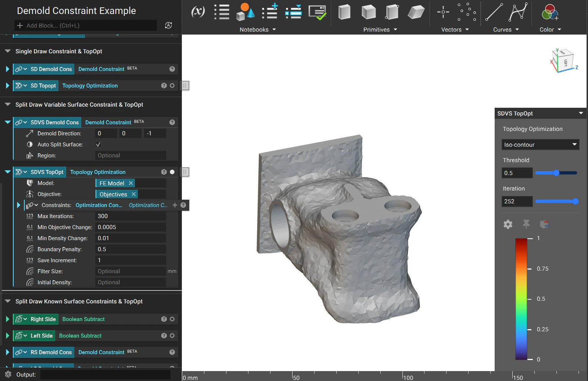The height and width of the screenshot is (381, 588).
Task: Remove the Objectives chip
Action: [134, 194]
